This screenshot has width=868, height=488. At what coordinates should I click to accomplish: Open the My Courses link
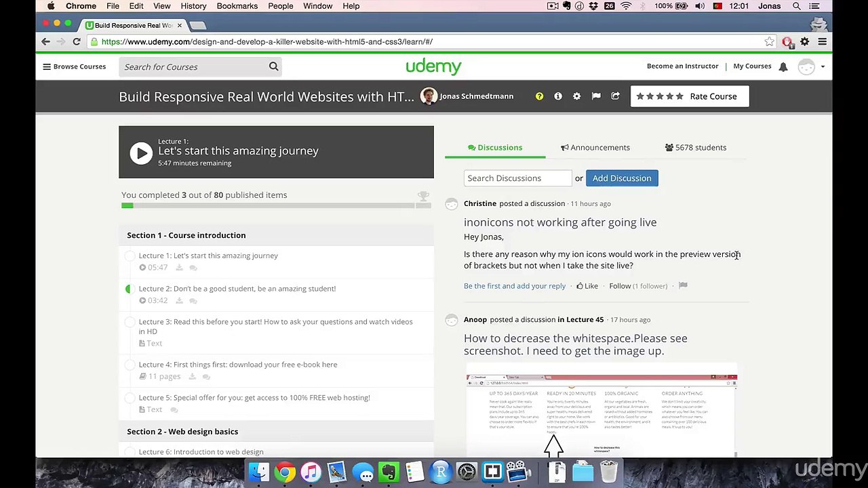(x=752, y=66)
